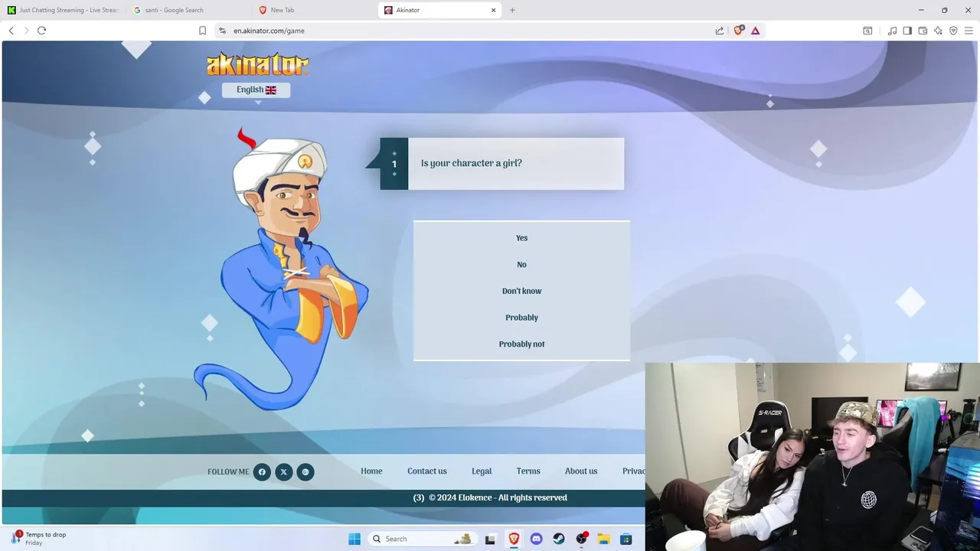980x551 pixels.
Task: Reload the Akinator page
Action: [x=41, y=31]
